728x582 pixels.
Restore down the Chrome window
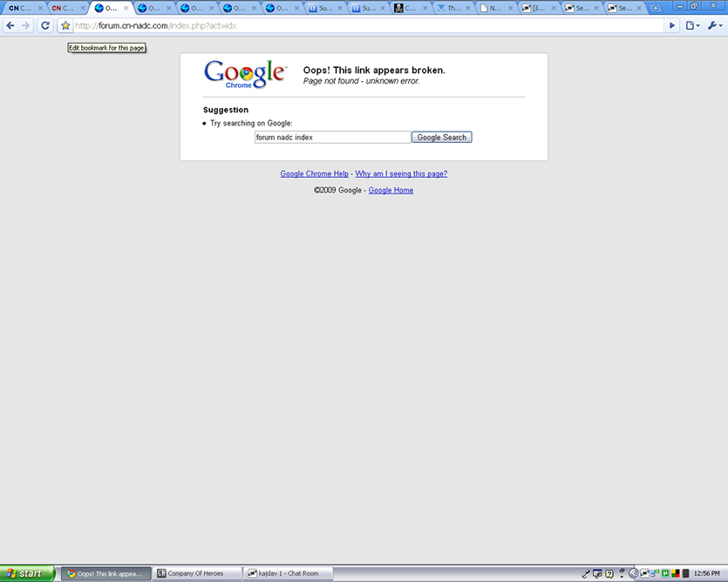click(694, 6)
